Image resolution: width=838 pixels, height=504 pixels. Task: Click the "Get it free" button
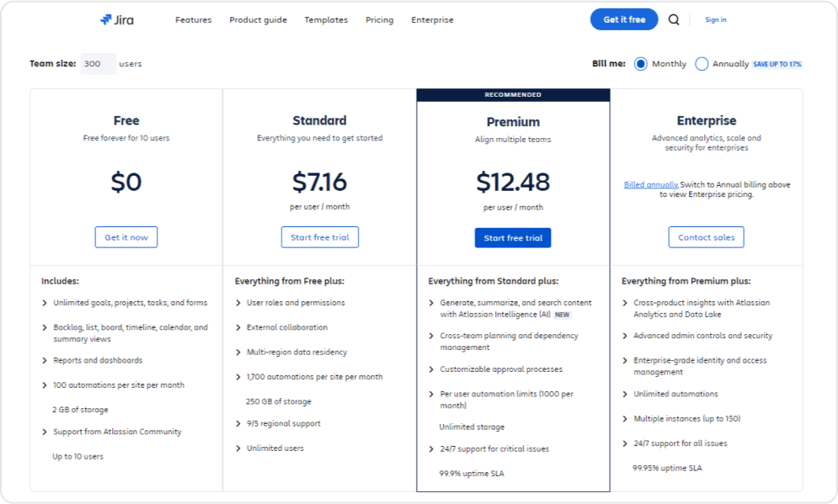pos(623,19)
